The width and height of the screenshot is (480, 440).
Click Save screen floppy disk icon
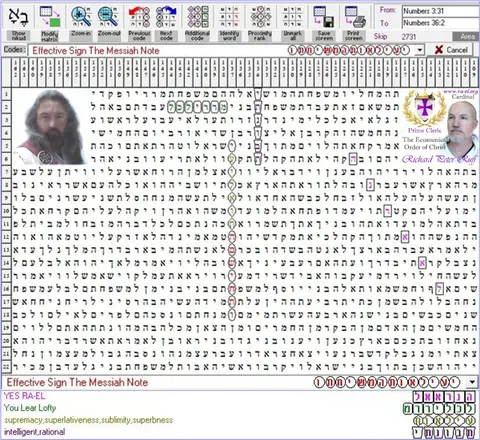[324, 17]
